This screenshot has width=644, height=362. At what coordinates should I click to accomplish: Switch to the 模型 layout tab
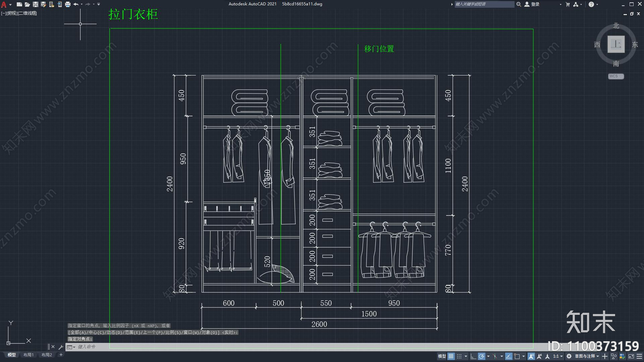12,355
